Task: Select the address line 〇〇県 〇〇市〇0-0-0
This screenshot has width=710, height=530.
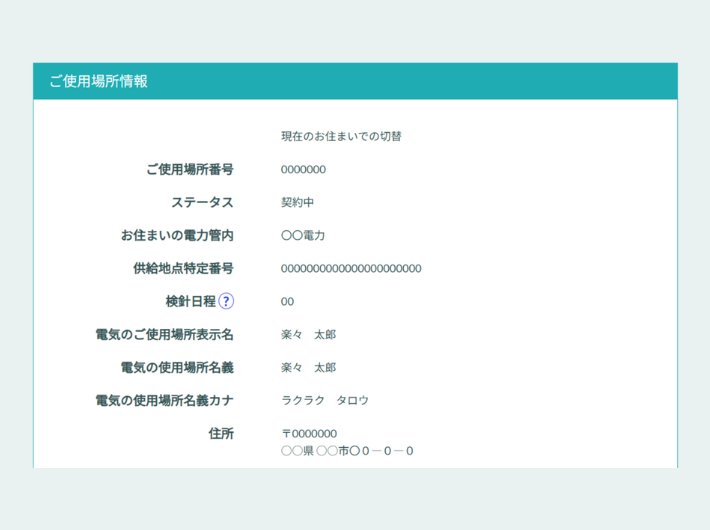Action: (x=347, y=451)
